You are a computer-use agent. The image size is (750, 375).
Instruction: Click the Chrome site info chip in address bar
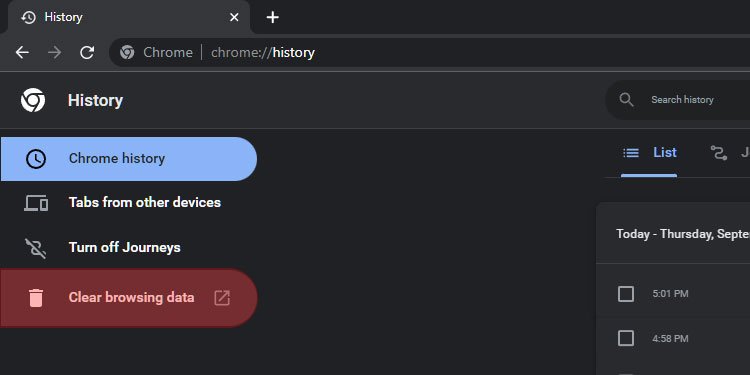tap(156, 52)
